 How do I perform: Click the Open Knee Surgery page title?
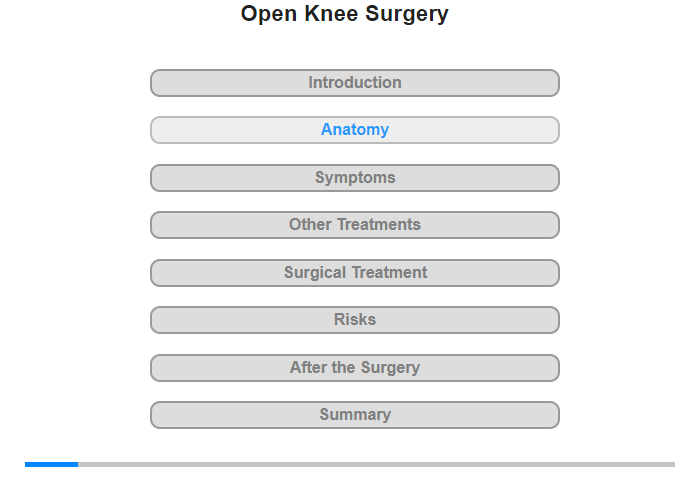345,14
